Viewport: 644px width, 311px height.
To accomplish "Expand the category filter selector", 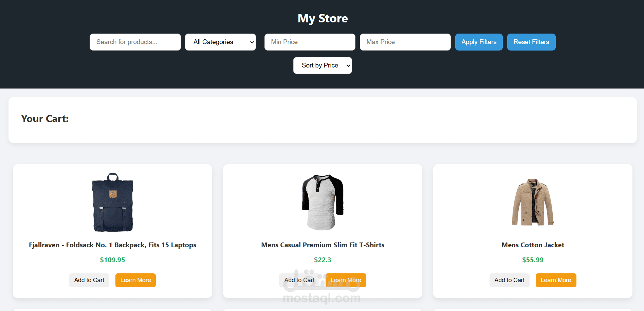I will 220,42.
